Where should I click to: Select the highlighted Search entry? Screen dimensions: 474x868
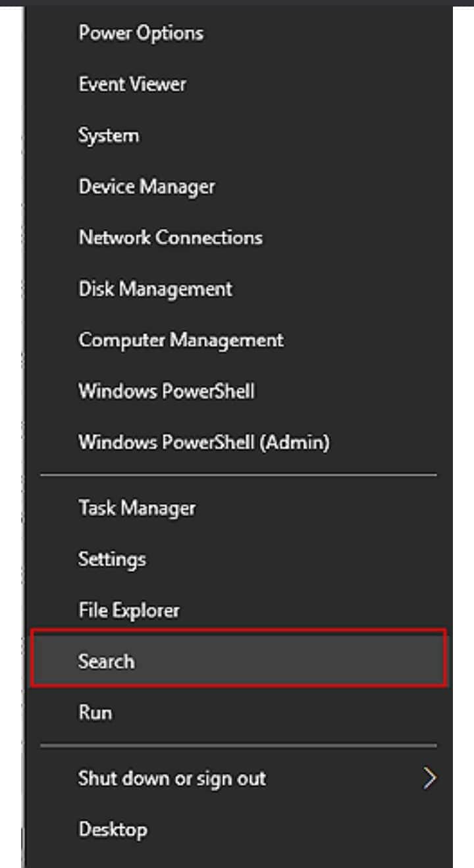(x=107, y=661)
